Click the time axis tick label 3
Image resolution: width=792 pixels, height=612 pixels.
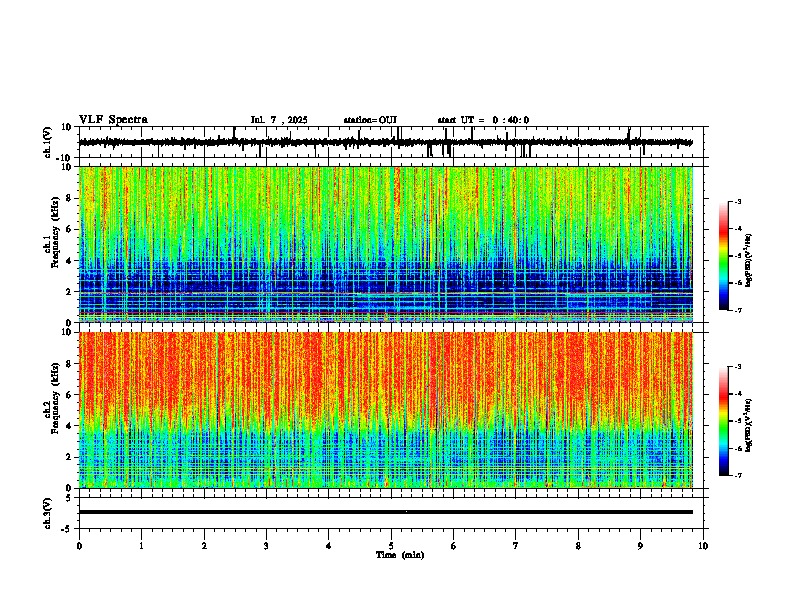pos(266,546)
